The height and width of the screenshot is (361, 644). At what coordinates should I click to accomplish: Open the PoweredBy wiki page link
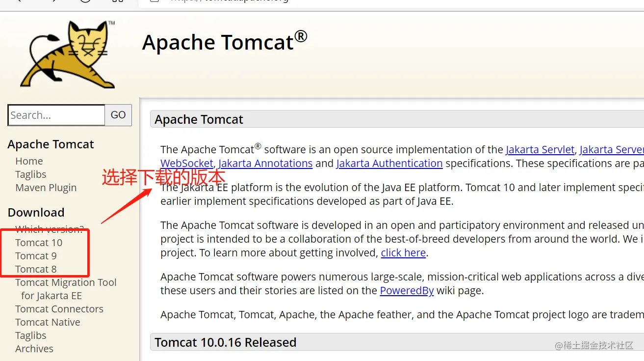(x=407, y=291)
